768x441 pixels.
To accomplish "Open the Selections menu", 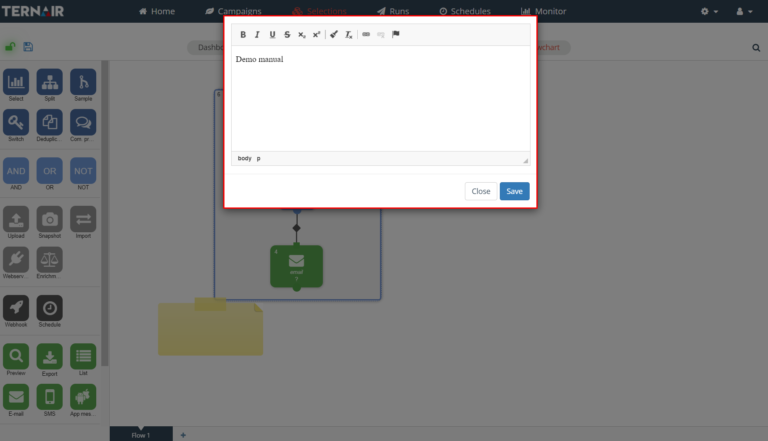I will [x=319, y=11].
